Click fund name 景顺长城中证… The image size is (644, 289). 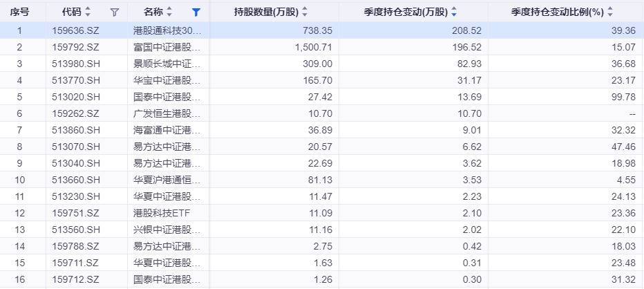[168, 64]
